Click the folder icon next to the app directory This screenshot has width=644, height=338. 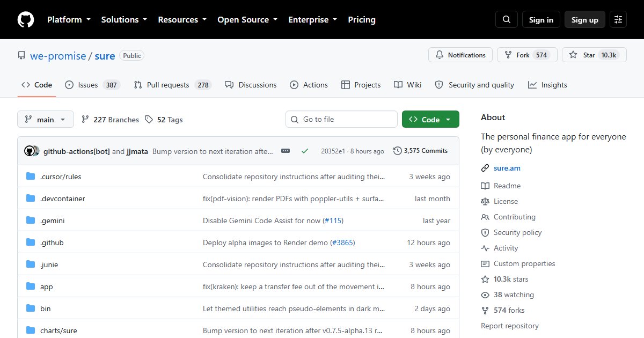coord(31,286)
